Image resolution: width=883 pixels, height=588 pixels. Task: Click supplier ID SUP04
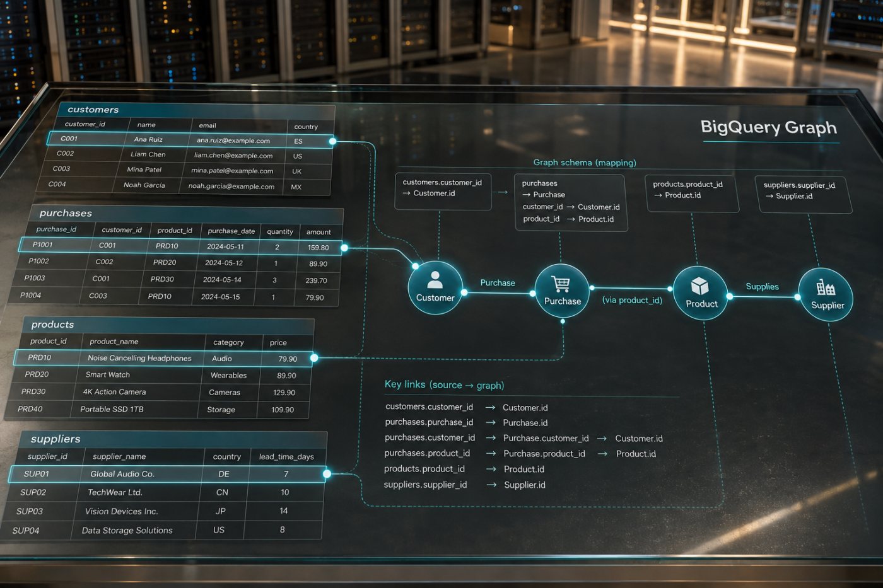[26, 531]
